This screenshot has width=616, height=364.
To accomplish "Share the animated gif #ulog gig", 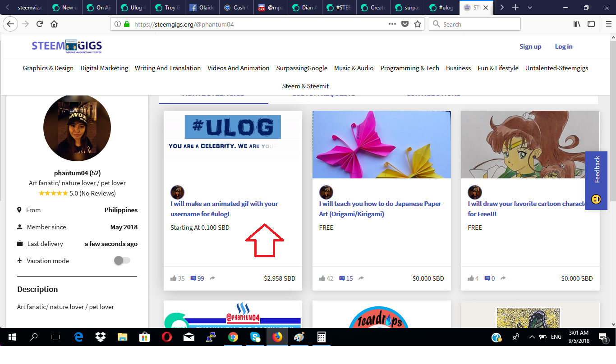I will coord(212,278).
